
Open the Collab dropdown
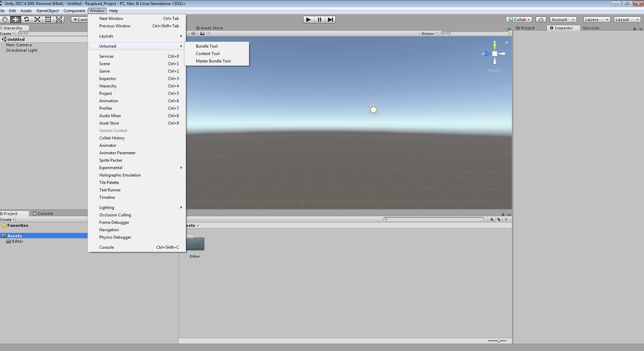tap(519, 20)
